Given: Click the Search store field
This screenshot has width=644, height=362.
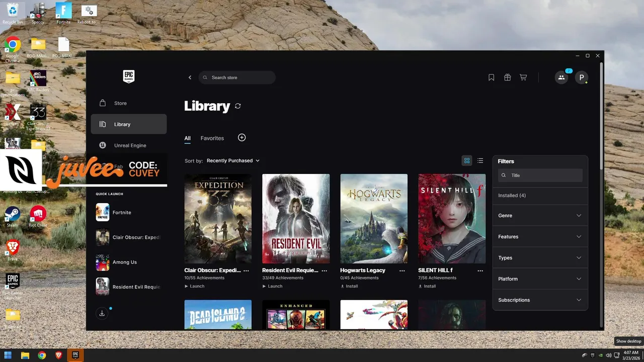Looking at the screenshot, I should (x=237, y=77).
